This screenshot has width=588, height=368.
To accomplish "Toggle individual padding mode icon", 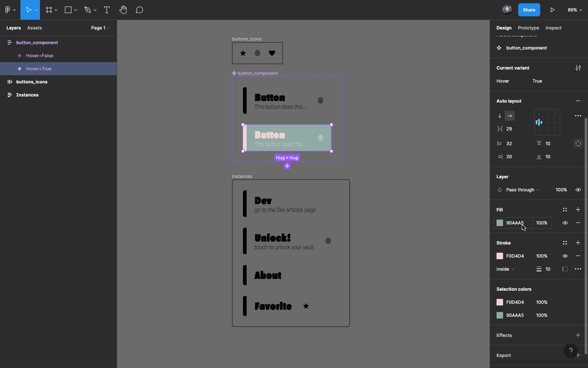I will pos(578,144).
